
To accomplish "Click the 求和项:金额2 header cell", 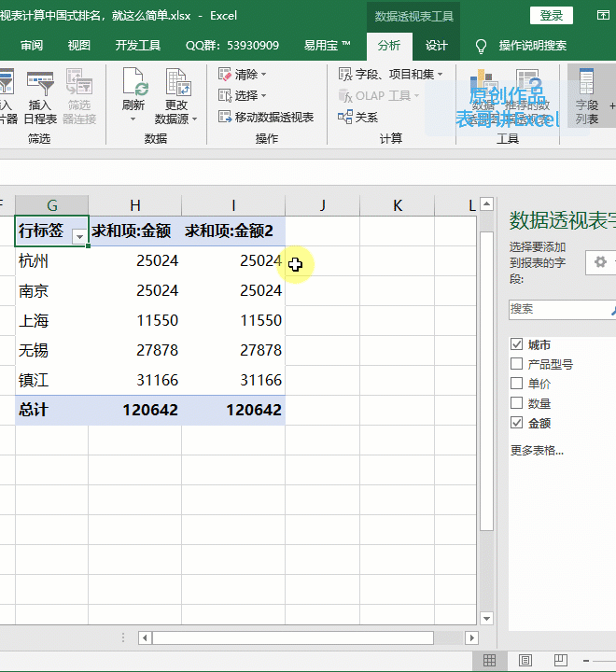I will click(x=233, y=231).
